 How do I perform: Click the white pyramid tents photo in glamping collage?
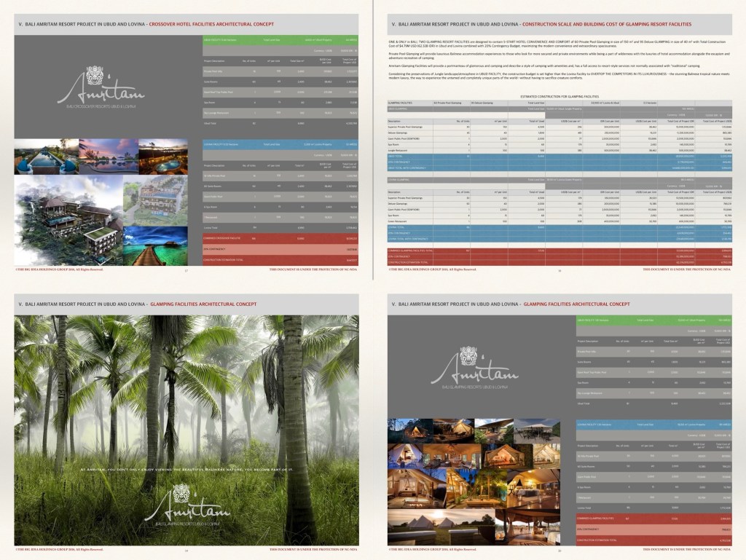pyautogui.click(x=441, y=527)
